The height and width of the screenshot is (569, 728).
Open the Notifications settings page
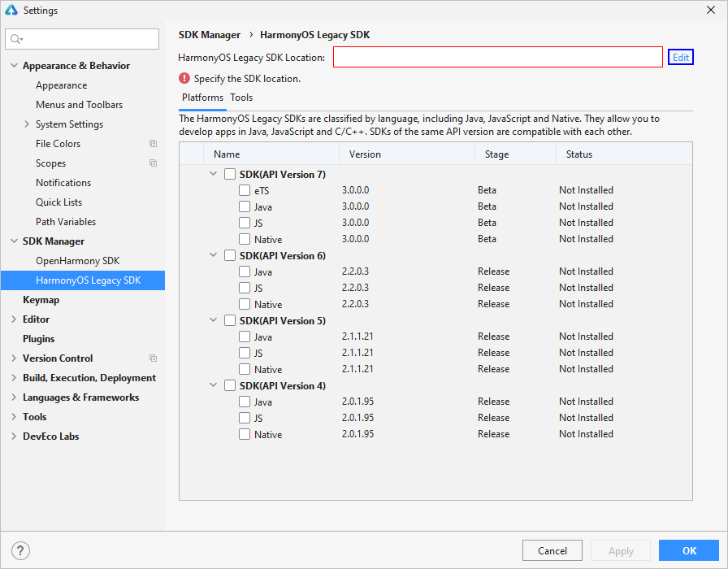pyautogui.click(x=63, y=183)
